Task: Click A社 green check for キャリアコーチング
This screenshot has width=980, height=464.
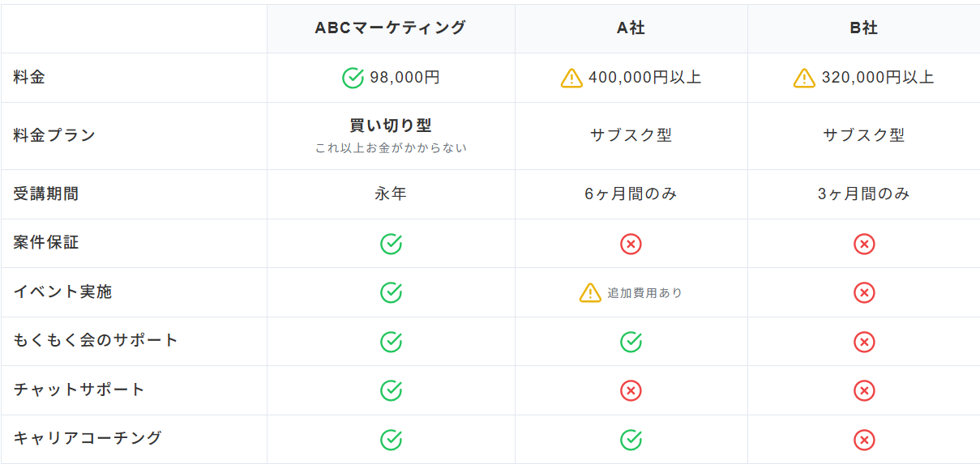Action: 631,440
